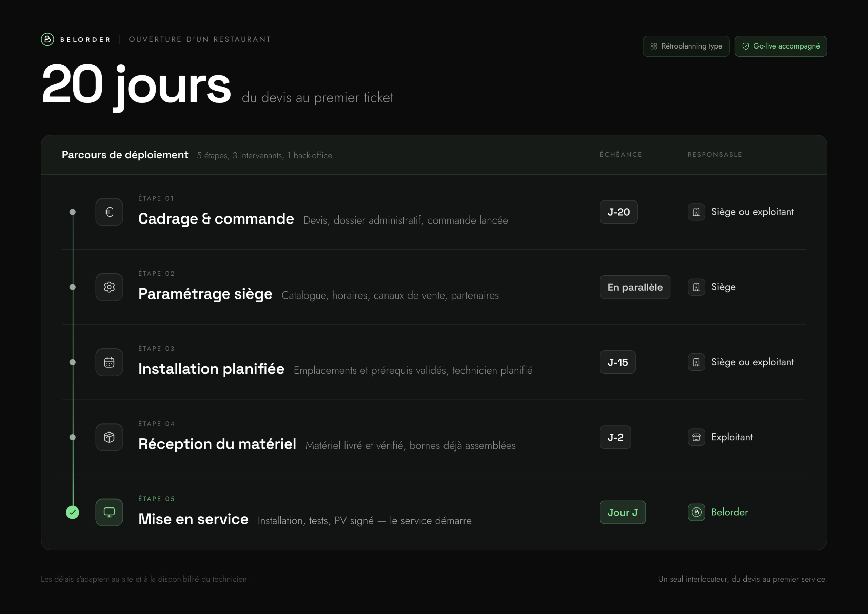Click the Rétroplanning type badge
This screenshot has width=868, height=614.
coord(686,46)
